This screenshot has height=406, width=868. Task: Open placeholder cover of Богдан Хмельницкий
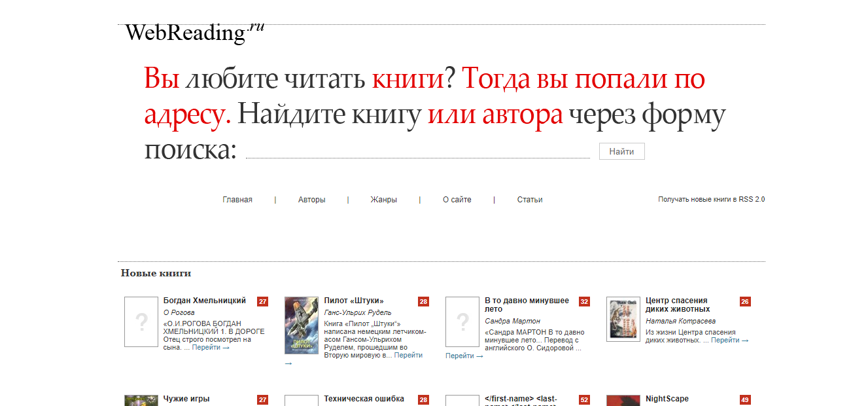coord(141,322)
